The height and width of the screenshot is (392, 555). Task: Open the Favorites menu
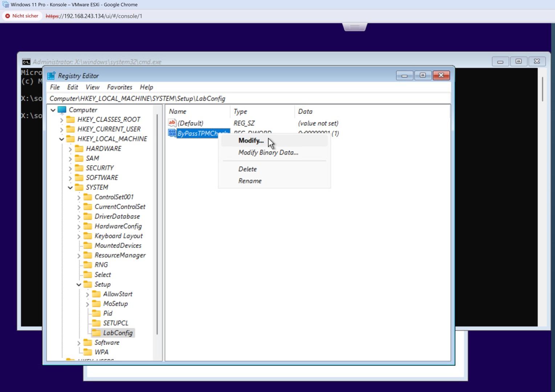119,87
